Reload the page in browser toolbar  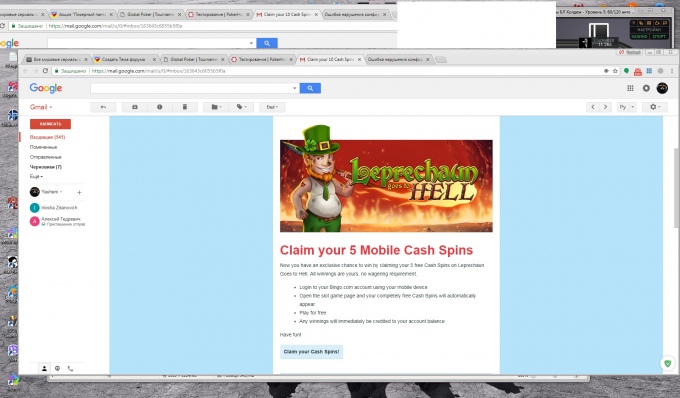tap(45, 71)
